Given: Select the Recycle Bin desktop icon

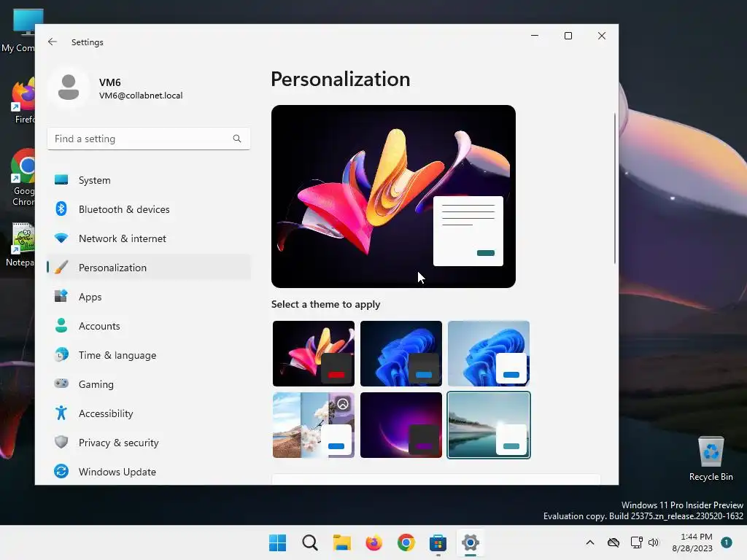Looking at the screenshot, I should tap(711, 459).
